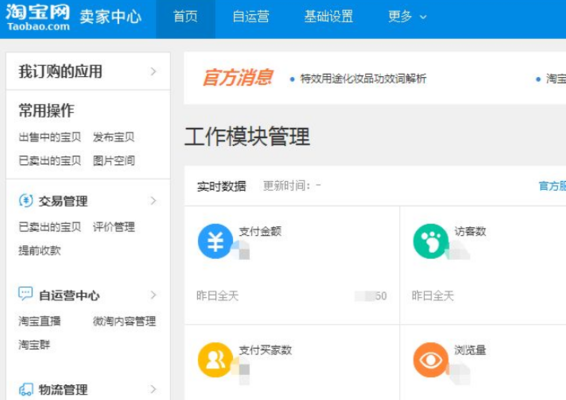Open 出售中的宝贝 link

[50, 137]
